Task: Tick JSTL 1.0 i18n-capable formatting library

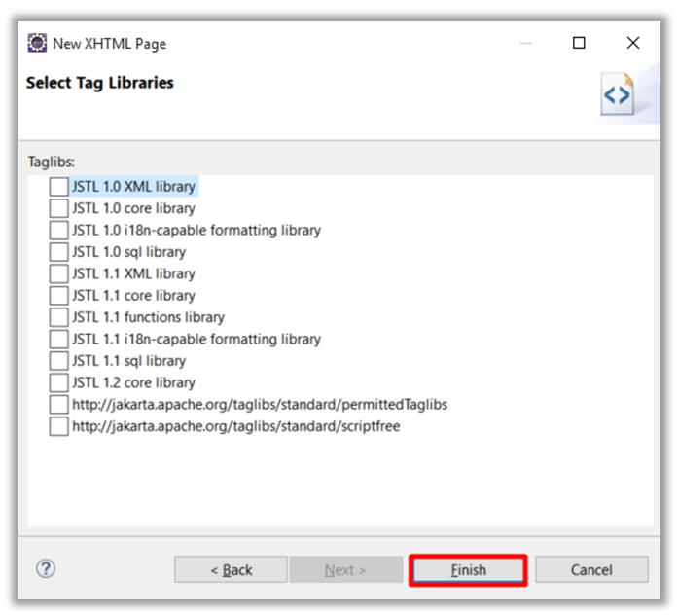Action: [59, 231]
